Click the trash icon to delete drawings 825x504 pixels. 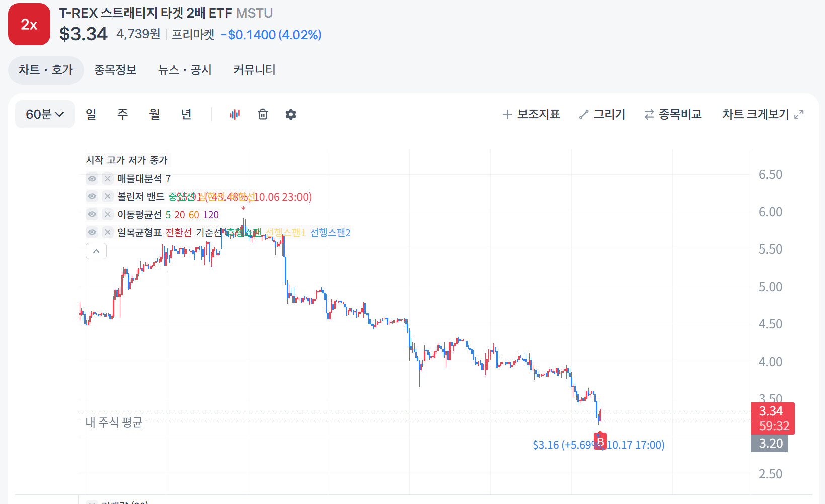point(263,114)
